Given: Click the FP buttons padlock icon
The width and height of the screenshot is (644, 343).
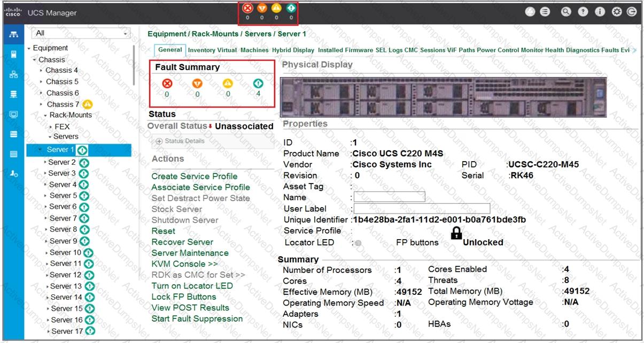Looking at the screenshot, I should (x=456, y=232).
